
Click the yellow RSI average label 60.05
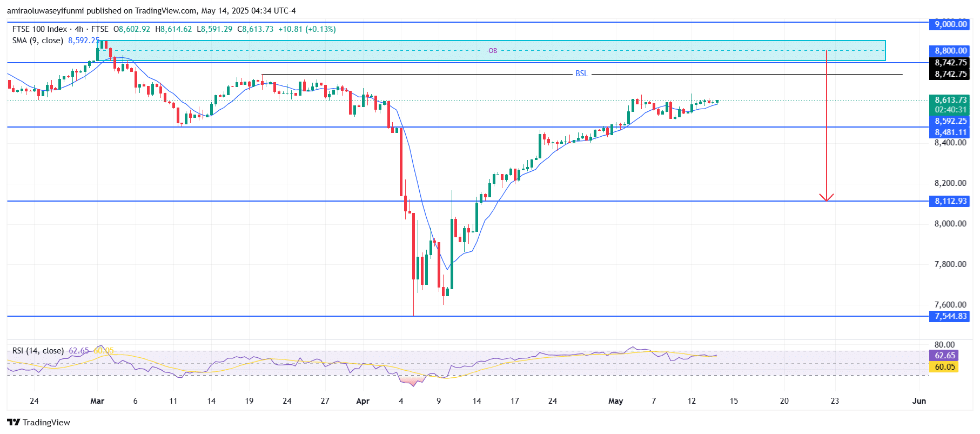(x=944, y=367)
